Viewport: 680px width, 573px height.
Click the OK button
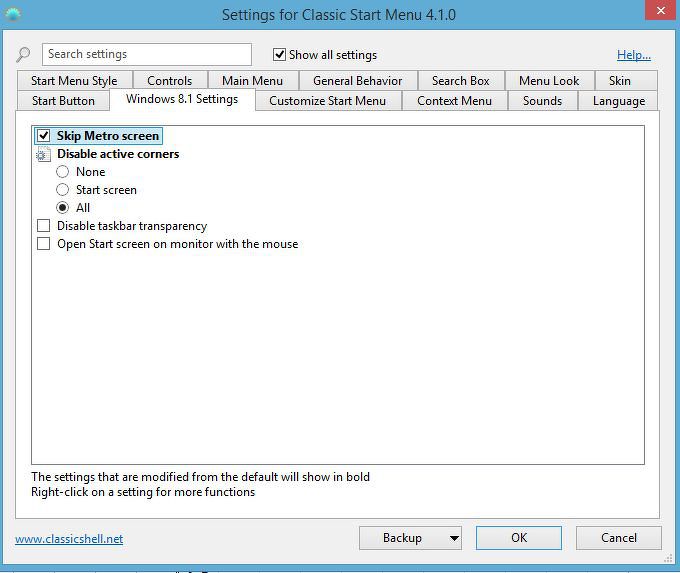tap(519, 538)
